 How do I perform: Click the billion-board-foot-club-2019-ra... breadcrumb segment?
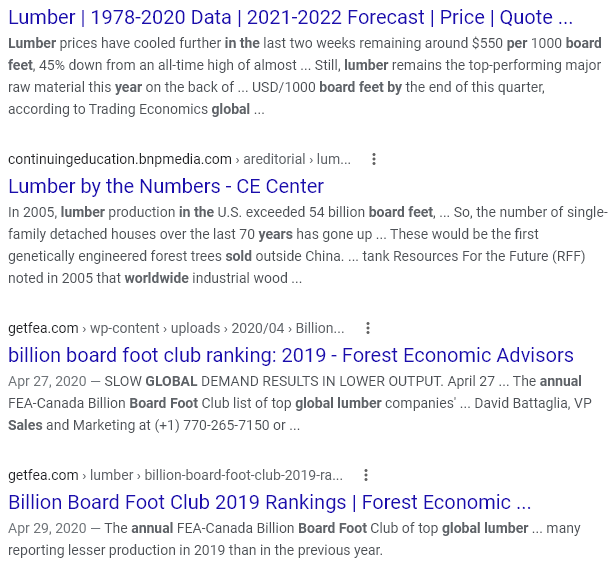tap(244, 475)
